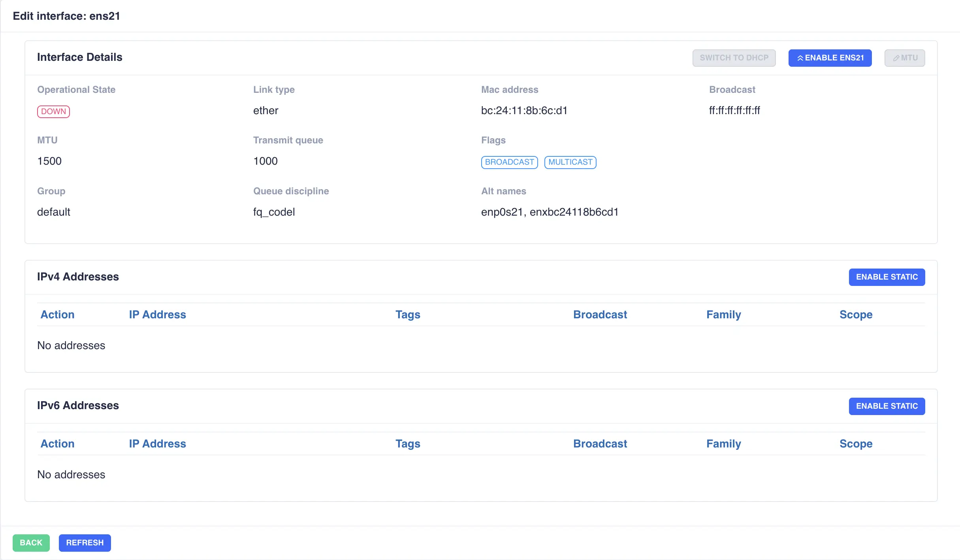This screenshot has width=960, height=560.
Task: Click the Edit interface: ens21 title
Action: tap(66, 16)
